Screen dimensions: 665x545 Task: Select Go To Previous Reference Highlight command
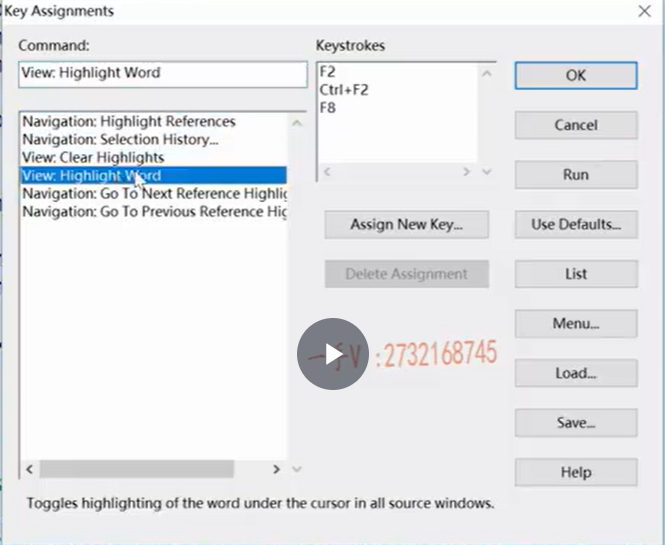click(154, 212)
